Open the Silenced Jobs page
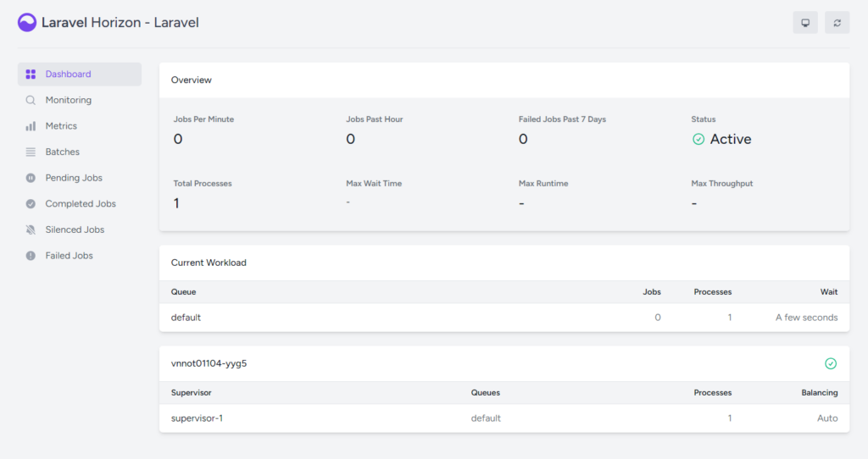This screenshot has width=868, height=459. [x=80, y=230]
